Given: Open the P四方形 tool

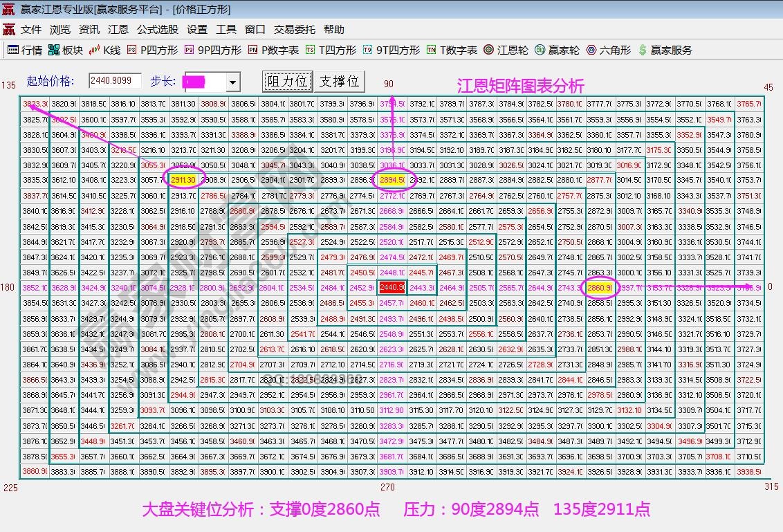Looking at the screenshot, I should tap(149, 49).
